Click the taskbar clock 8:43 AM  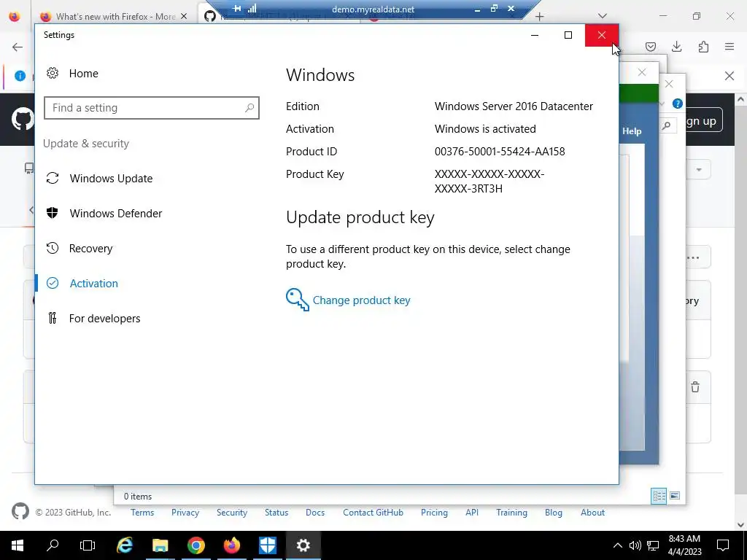coord(684,539)
